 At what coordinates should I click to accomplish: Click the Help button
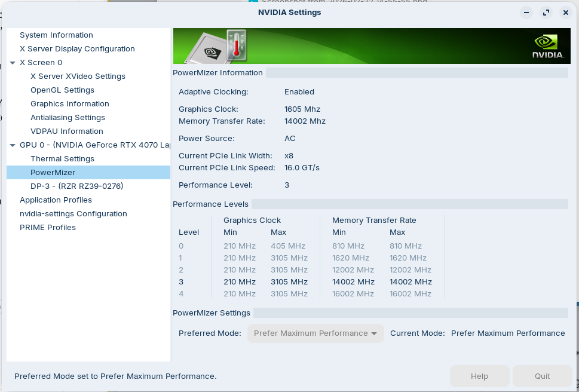(x=479, y=376)
